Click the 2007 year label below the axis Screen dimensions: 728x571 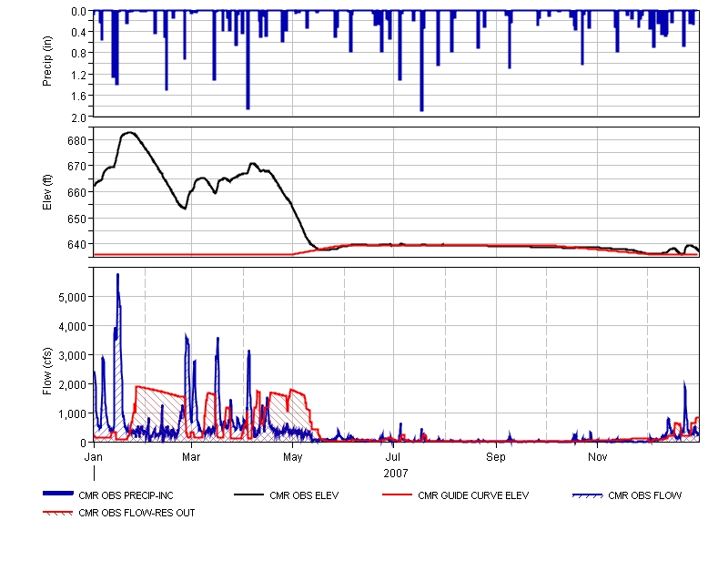(396, 474)
